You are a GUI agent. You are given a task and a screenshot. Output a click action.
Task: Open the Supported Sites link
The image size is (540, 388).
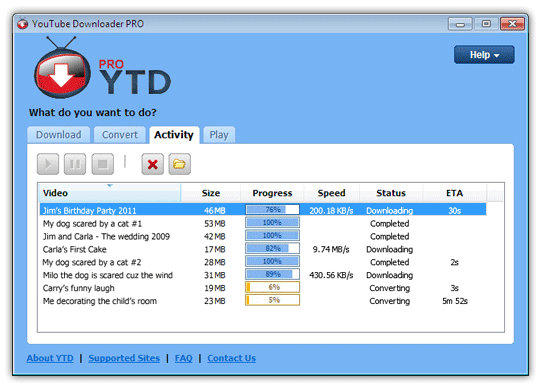[x=124, y=358]
